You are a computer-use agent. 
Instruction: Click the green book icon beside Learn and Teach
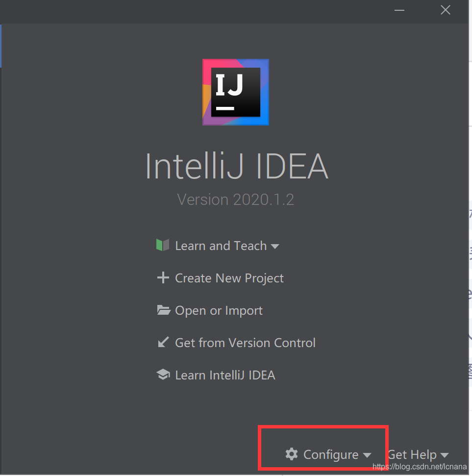click(x=163, y=245)
